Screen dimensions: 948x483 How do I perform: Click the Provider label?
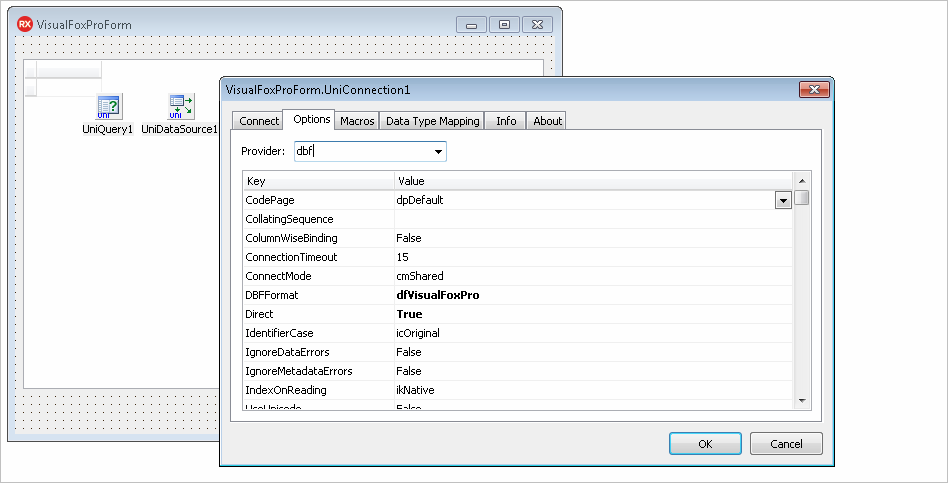(x=263, y=152)
